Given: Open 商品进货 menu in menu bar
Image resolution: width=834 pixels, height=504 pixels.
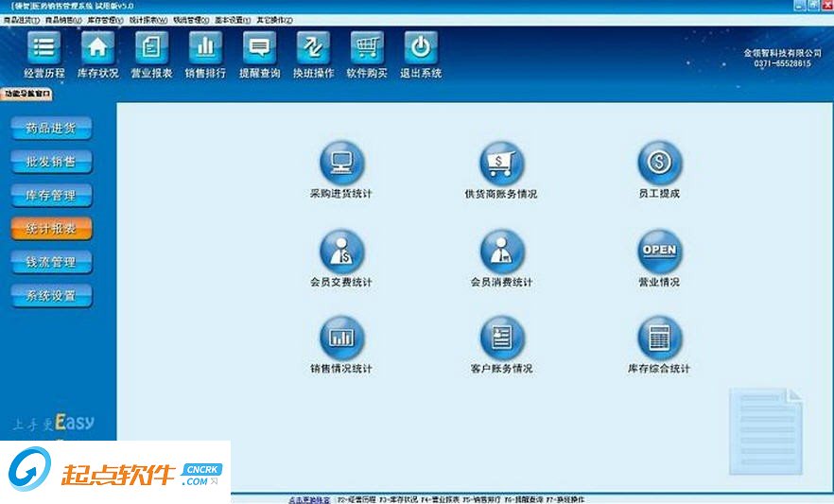Looking at the screenshot, I should click(21, 20).
